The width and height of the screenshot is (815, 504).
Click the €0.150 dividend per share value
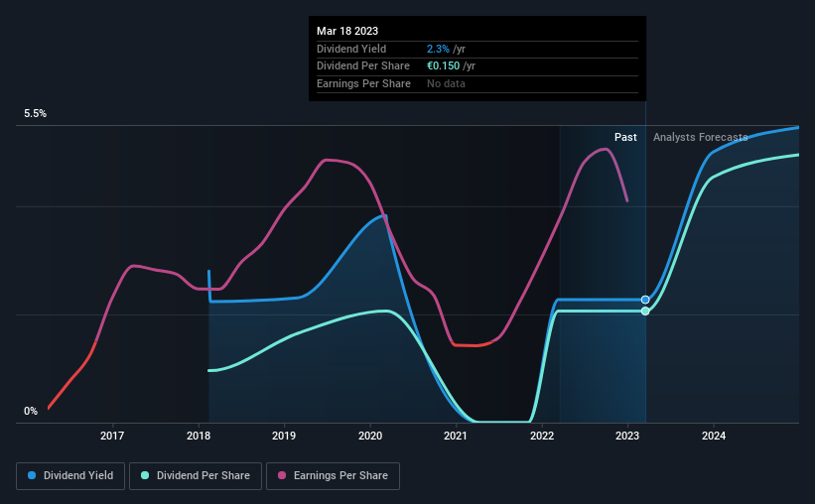click(x=444, y=66)
